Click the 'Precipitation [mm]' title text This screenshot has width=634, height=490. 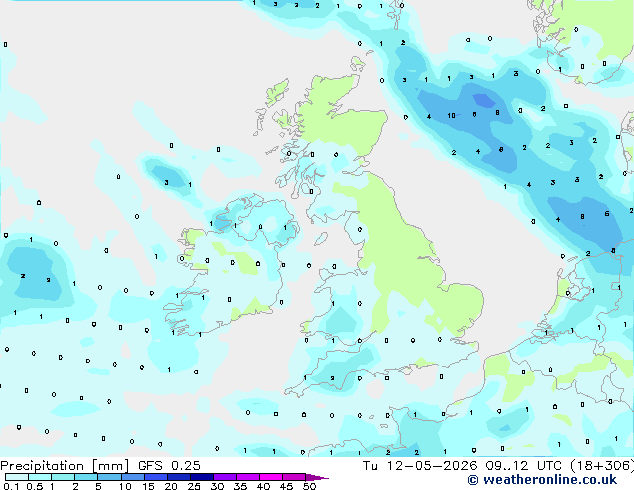65,466
